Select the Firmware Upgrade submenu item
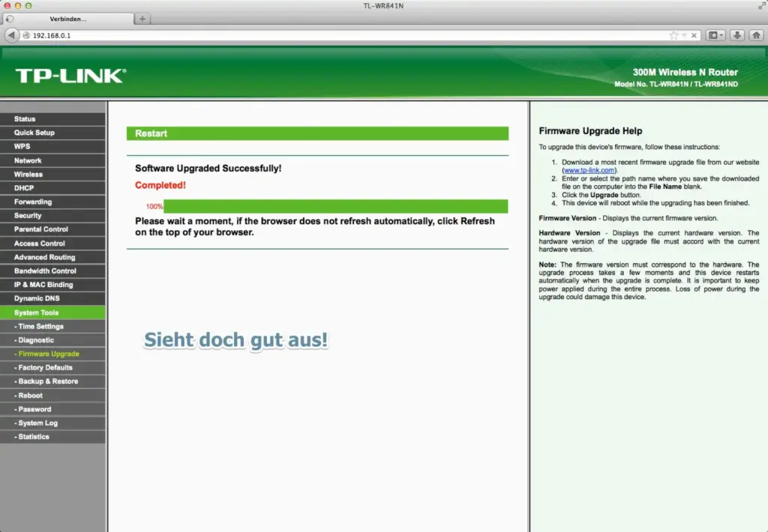This screenshot has height=532, width=768. (49, 354)
